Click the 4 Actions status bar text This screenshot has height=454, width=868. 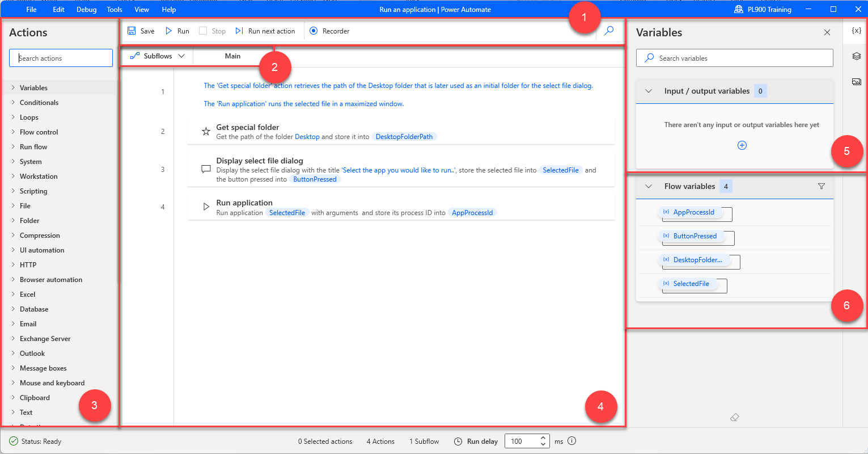380,441
